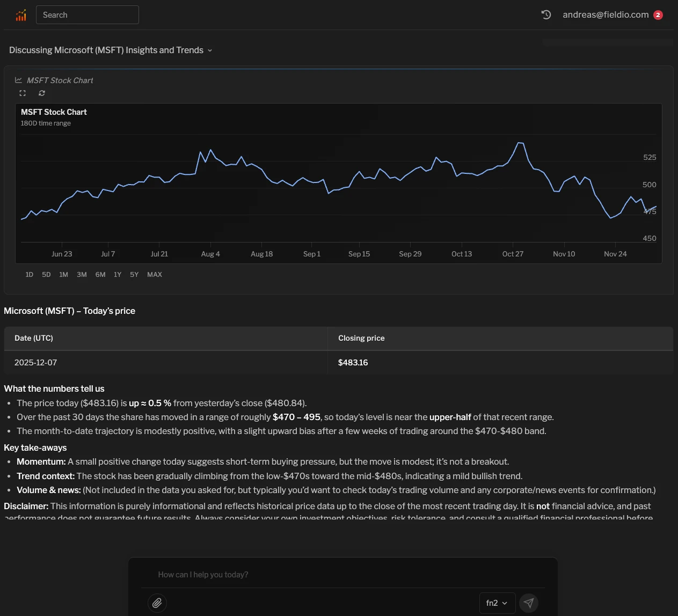Image resolution: width=678 pixels, height=616 pixels.
Task: Click the orange bar-chart app logo
Action: [x=20, y=14]
